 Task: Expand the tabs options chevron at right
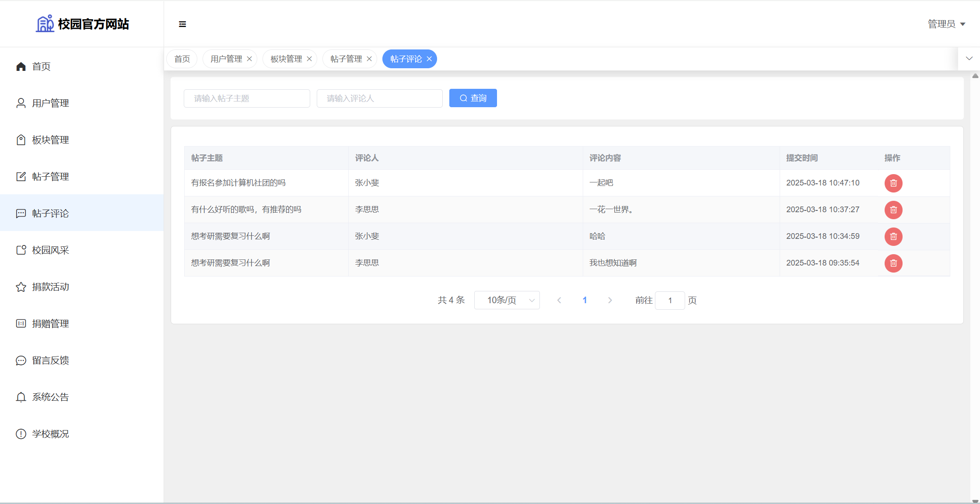pos(969,59)
